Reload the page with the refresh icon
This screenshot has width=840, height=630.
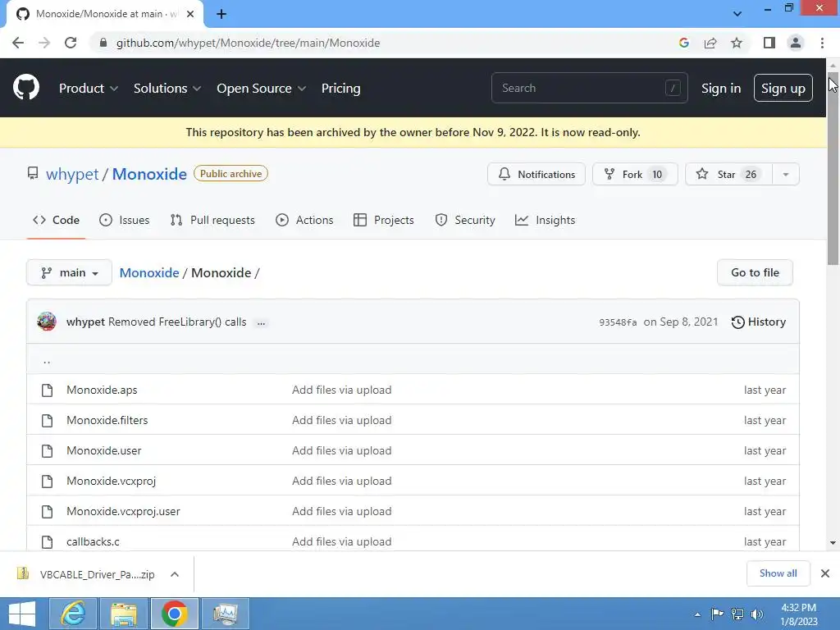[x=71, y=43]
